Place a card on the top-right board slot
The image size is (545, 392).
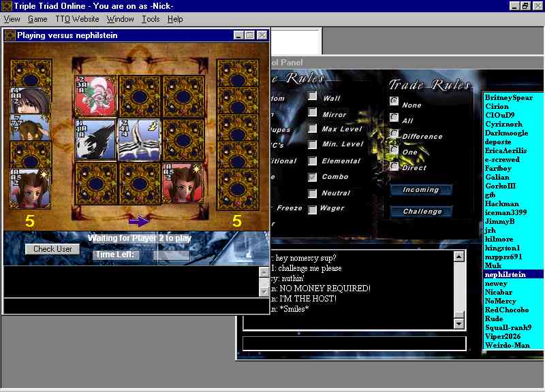183,96
